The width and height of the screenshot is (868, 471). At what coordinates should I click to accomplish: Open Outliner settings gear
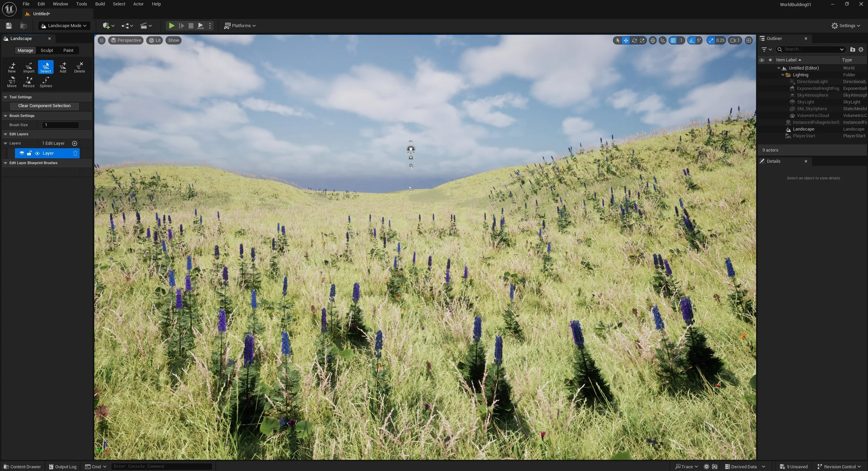click(x=861, y=49)
